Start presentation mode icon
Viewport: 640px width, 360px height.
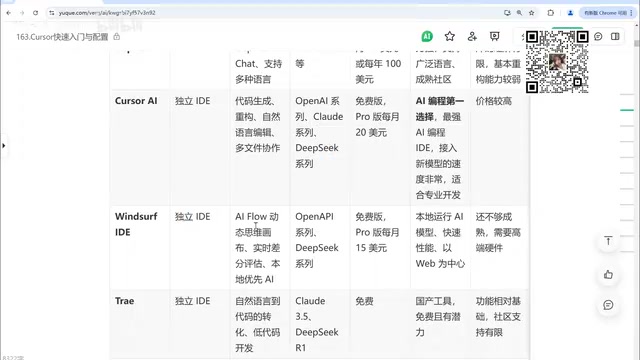(495, 36)
